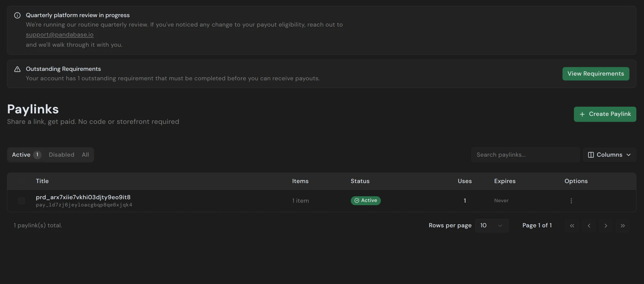The height and width of the screenshot is (284, 644).
Task: Click the columns layout icon
Action: (x=591, y=155)
